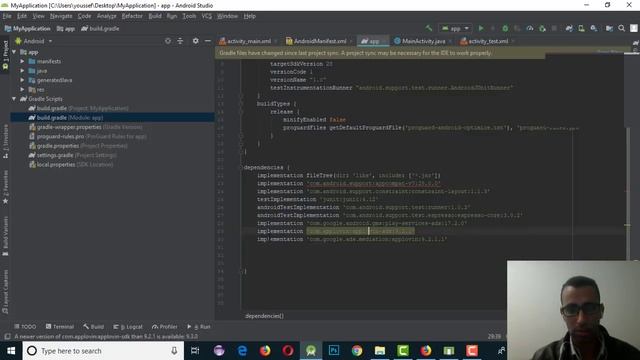Click the Profile app icon in toolbar

pyautogui.click(x=530, y=28)
